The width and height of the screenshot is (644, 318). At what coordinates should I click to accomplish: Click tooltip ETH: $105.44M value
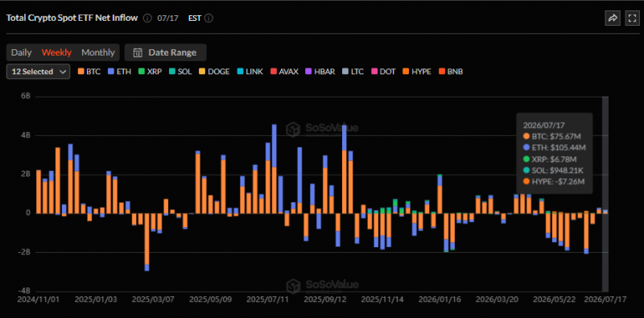(x=558, y=147)
